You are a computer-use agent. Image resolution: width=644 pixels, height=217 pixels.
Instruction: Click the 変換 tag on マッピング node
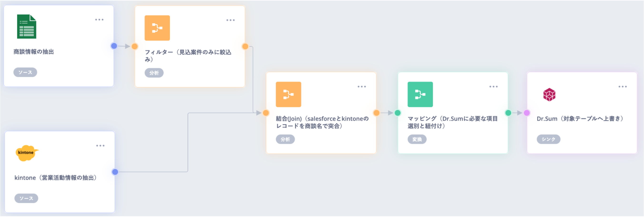tap(417, 139)
